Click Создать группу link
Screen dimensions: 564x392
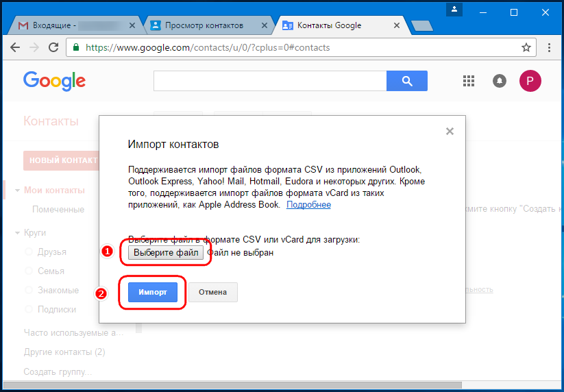[58, 371]
